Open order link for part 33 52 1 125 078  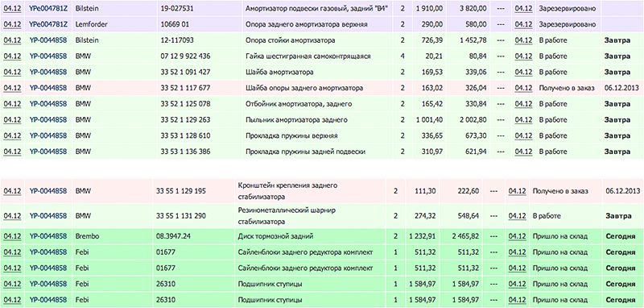tap(48, 104)
